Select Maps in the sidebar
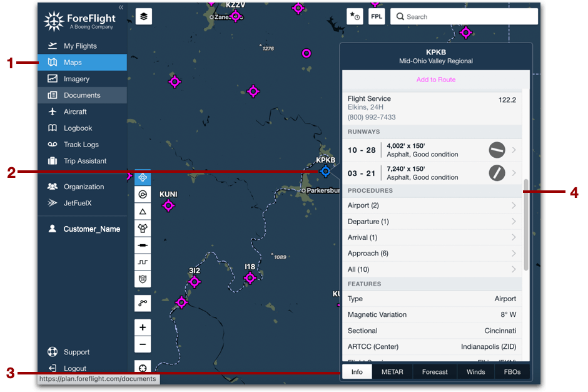Viewport: 588px width, 392px height. click(x=82, y=63)
